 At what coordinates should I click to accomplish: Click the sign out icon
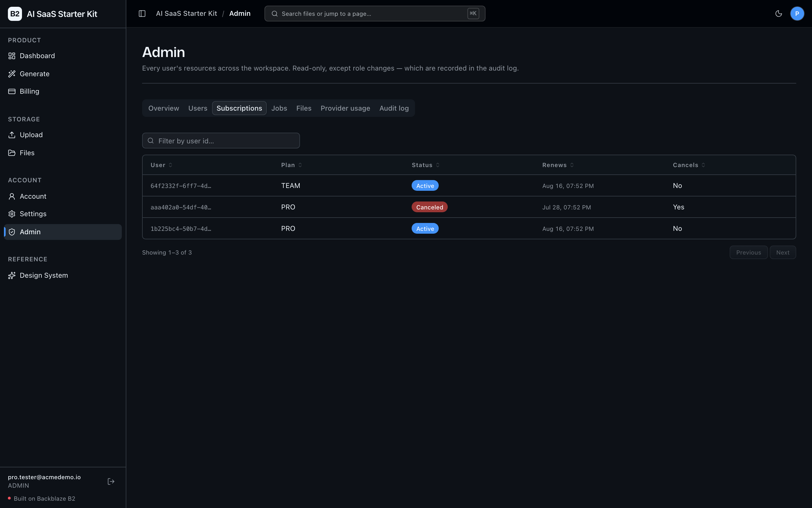pyautogui.click(x=111, y=481)
